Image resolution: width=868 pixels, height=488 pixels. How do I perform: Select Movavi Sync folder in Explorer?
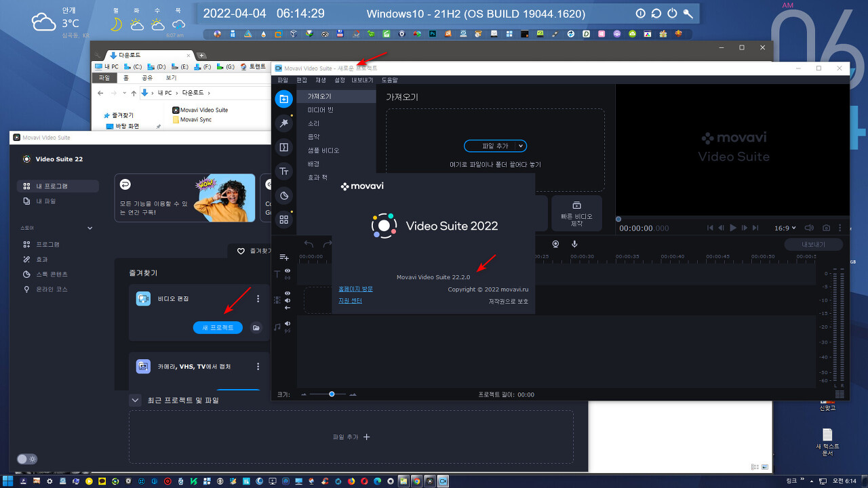click(x=192, y=119)
